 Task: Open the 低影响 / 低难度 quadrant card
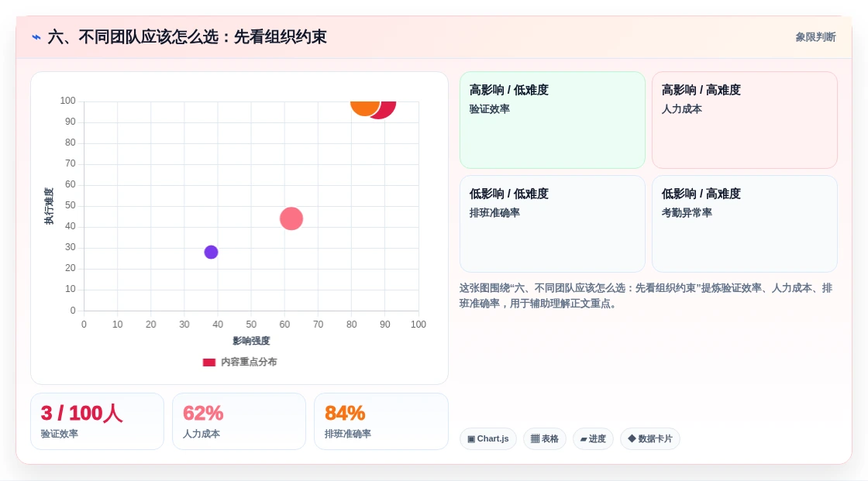click(553, 224)
